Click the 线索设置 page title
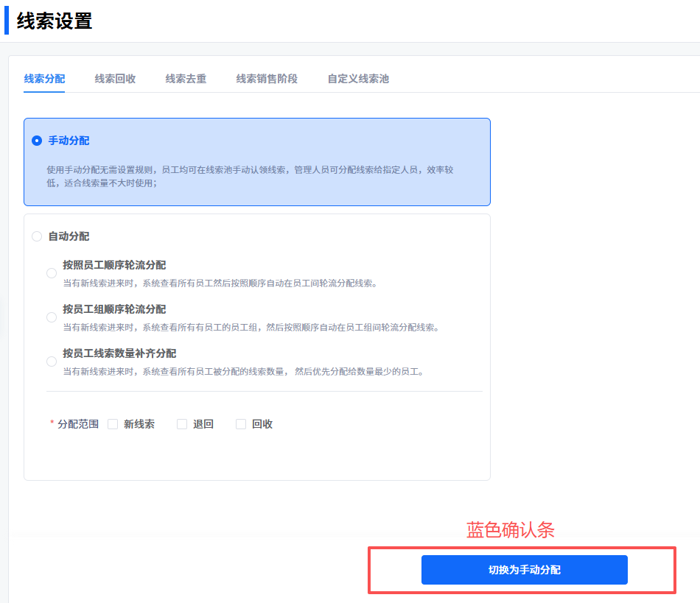Viewport: 700px width, 603px height. coord(55,21)
